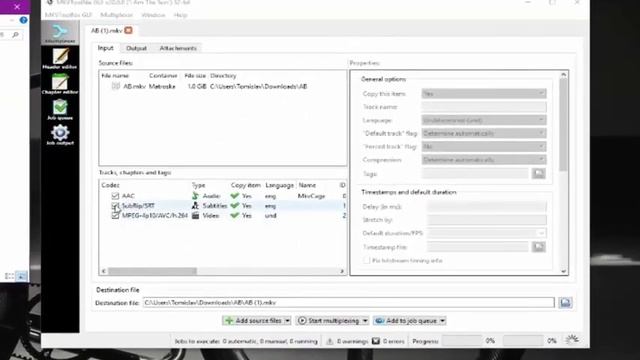This screenshot has height=360, width=640.
Task: Open the Compression dropdown
Action: tap(484, 160)
